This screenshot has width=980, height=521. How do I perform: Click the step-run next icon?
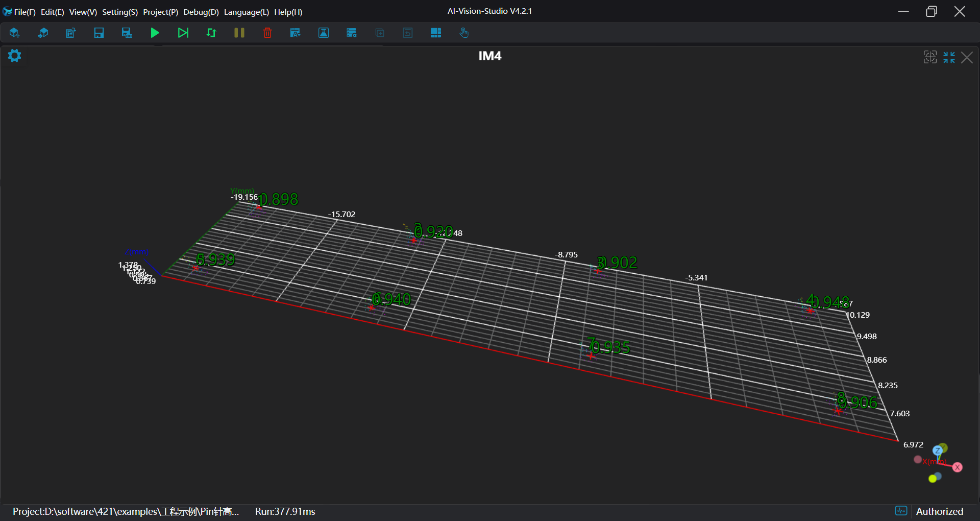coord(183,33)
